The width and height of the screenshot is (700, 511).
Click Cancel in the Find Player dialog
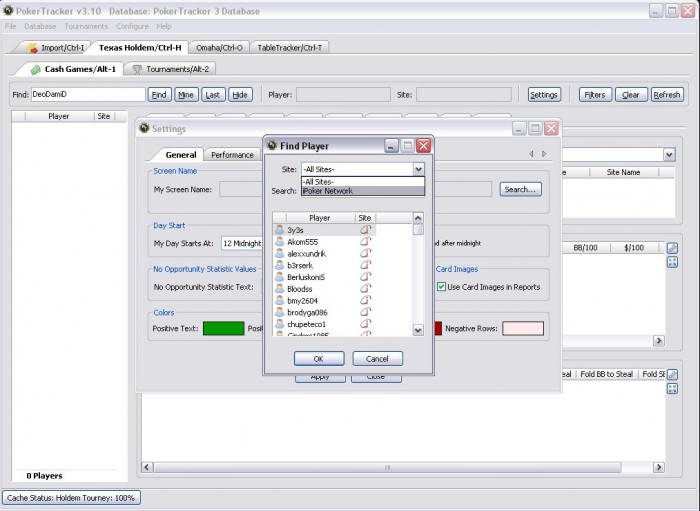pyautogui.click(x=377, y=359)
